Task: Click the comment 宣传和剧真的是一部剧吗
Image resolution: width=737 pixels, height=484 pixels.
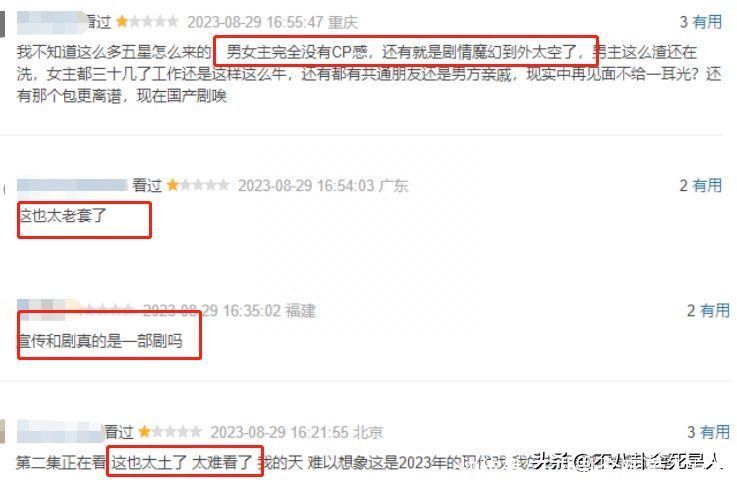Action: 100,341
